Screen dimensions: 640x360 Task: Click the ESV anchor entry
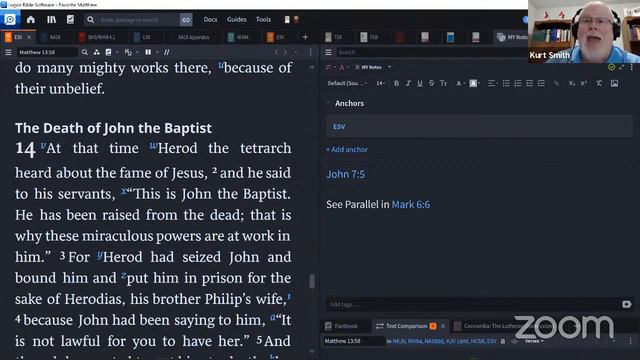[x=479, y=127]
